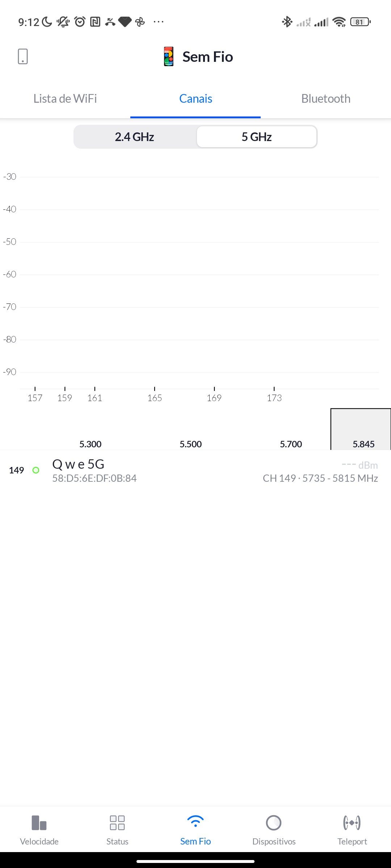Switch to 2.4 GHz band
Image resolution: width=391 pixels, height=868 pixels.
pyautogui.click(x=135, y=137)
